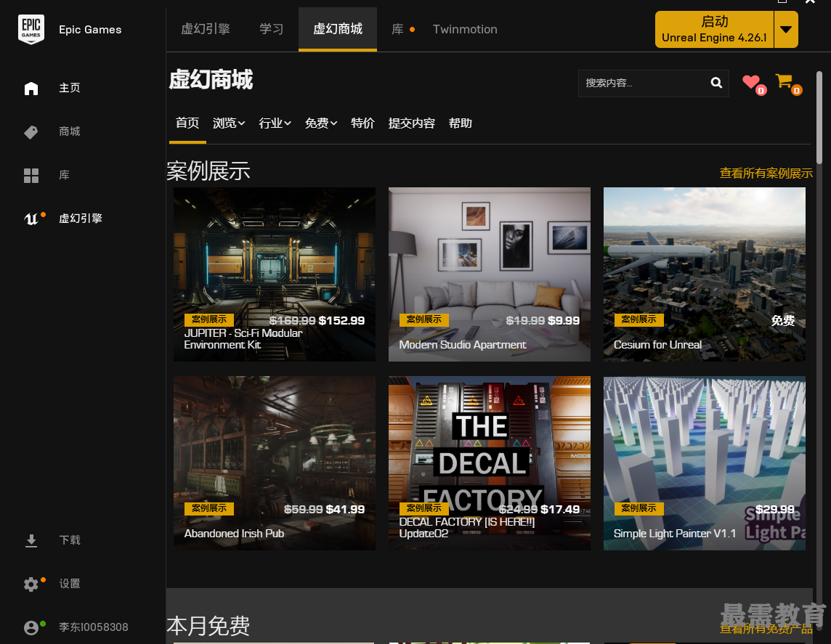Click the $152.99 price on JUPITER card

coord(341,320)
